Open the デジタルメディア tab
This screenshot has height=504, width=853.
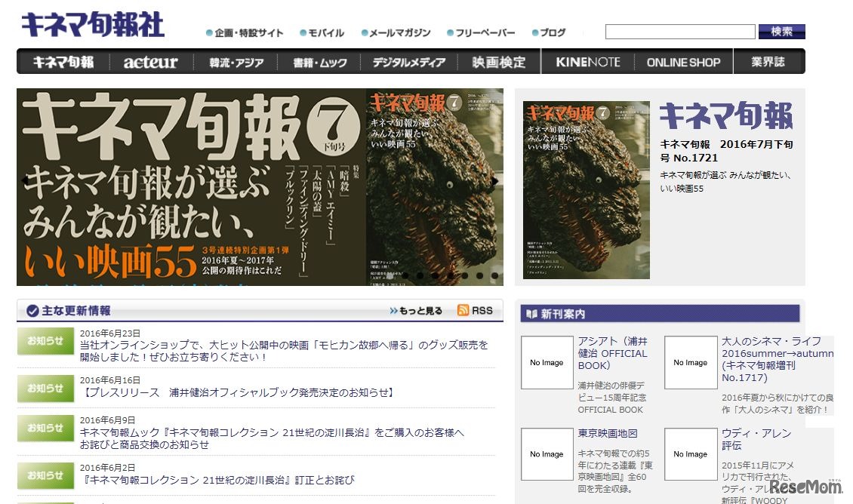[x=408, y=63]
